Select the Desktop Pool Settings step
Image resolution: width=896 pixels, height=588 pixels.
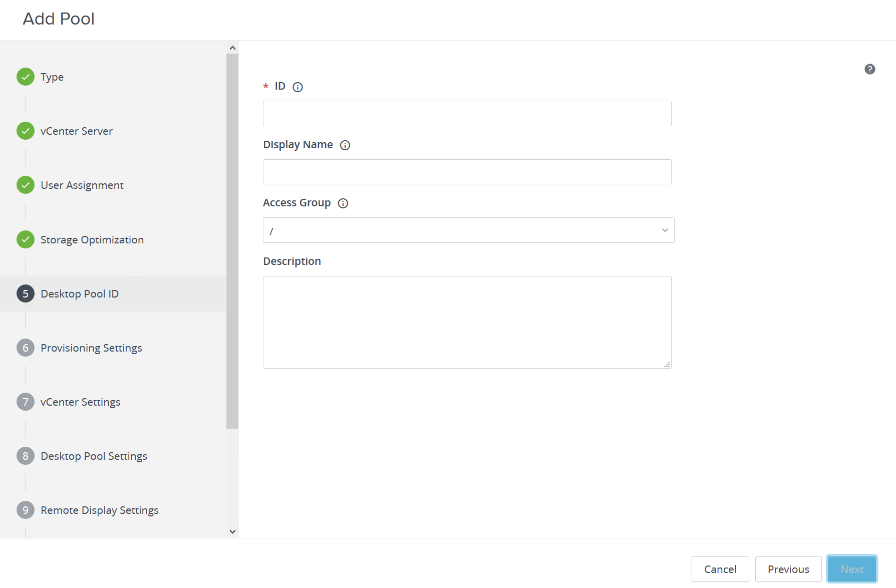click(94, 456)
